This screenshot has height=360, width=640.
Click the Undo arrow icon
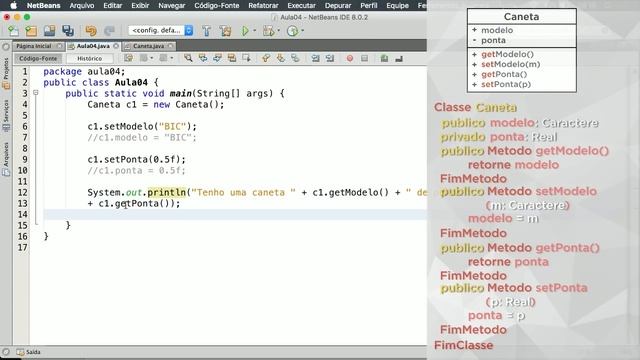pos(91,31)
